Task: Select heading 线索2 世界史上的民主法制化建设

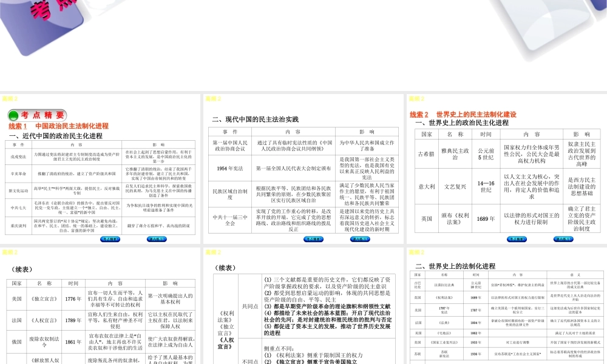Action: 463,115
